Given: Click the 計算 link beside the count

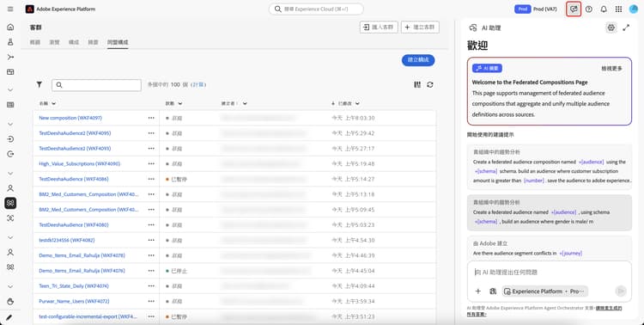Looking at the screenshot, I should tap(198, 85).
